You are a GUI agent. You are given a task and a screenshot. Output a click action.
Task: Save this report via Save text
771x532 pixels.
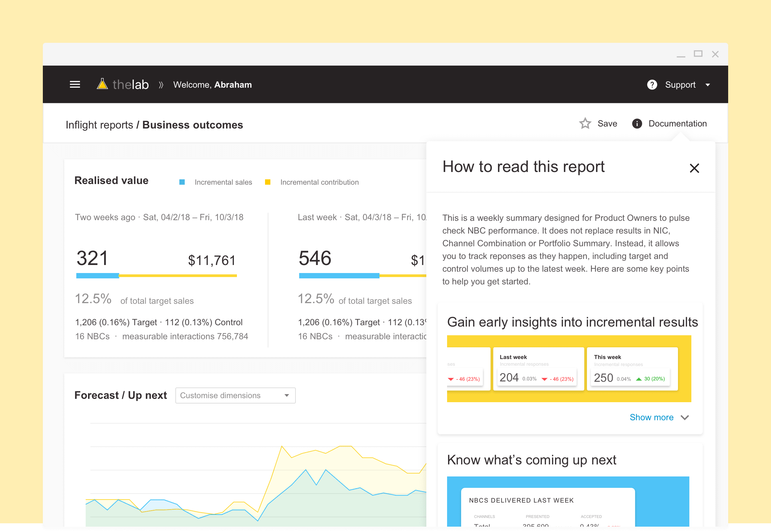pyautogui.click(x=607, y=123)
